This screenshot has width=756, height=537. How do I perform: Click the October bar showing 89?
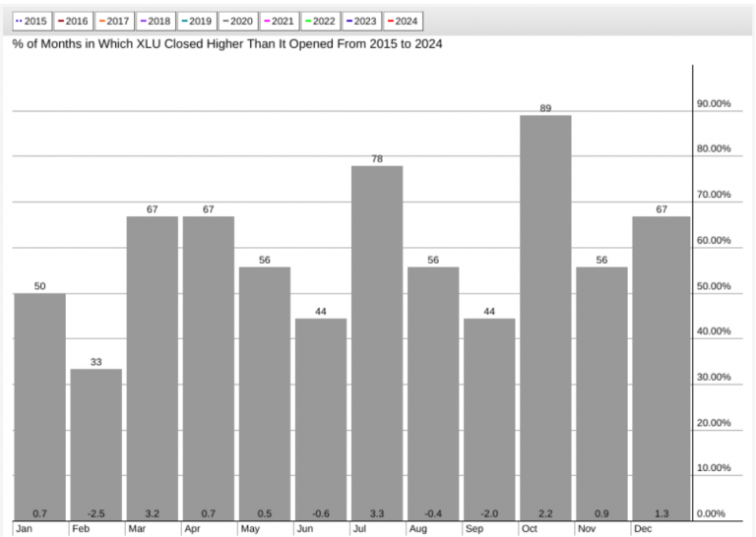click(545, 318)
